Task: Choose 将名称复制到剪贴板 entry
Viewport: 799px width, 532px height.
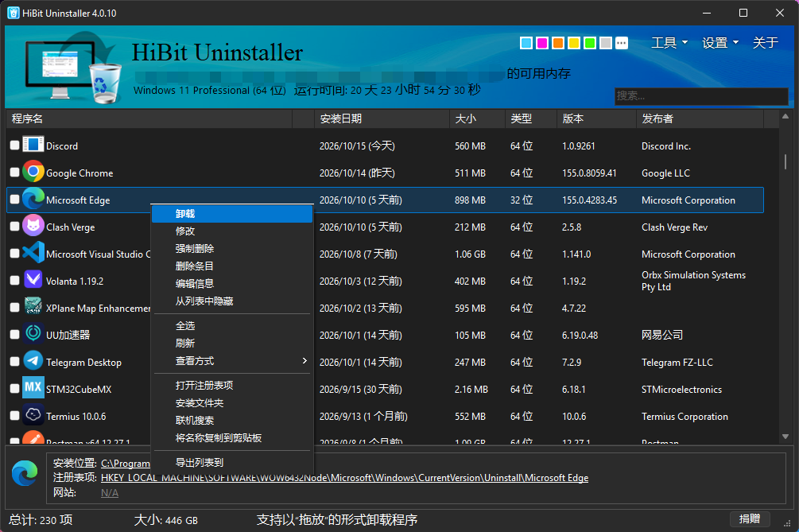Action: click(232, 437)
